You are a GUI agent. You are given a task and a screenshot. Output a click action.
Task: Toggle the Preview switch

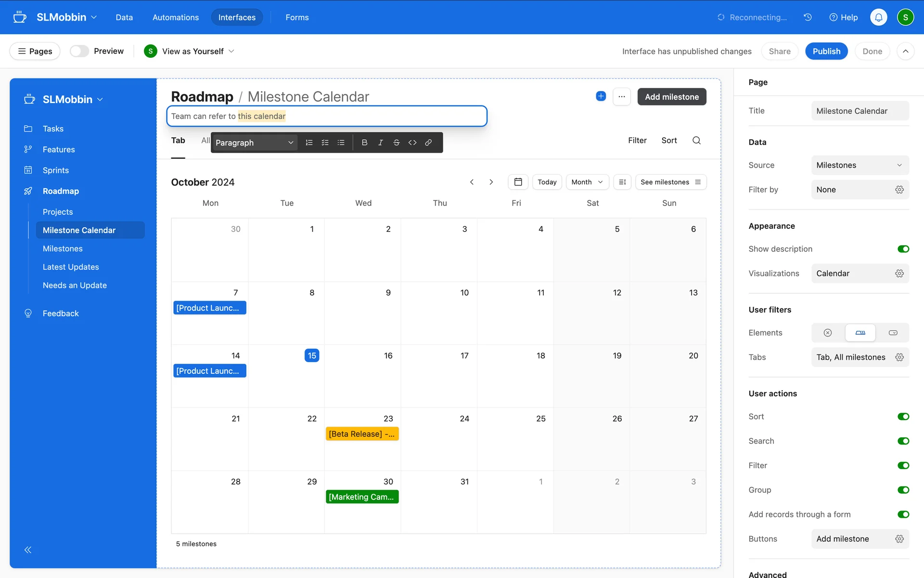tap(79, 51)
